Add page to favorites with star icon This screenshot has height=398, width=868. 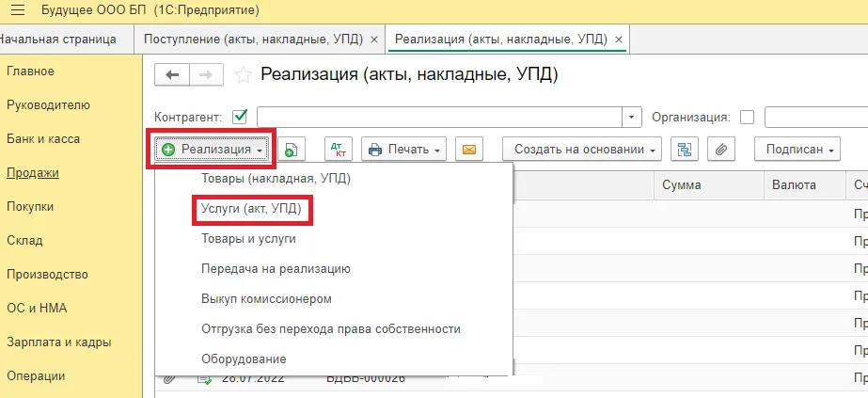tap(243, 74)
